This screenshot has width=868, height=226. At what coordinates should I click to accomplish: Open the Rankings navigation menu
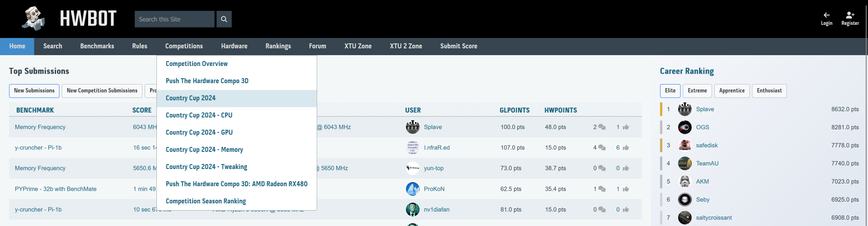(x=278, y=46)
